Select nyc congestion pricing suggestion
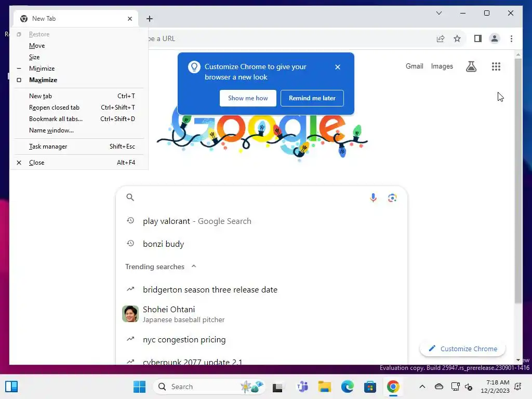 click(261, 340)
